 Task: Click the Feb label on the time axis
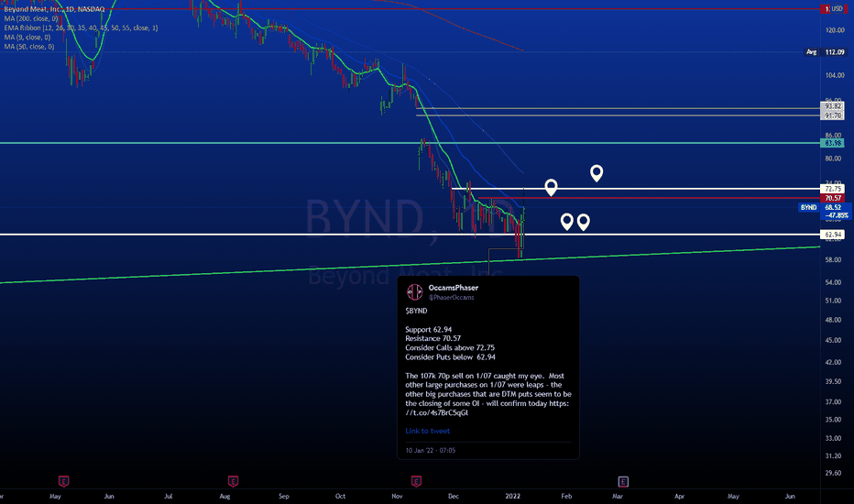566,497
